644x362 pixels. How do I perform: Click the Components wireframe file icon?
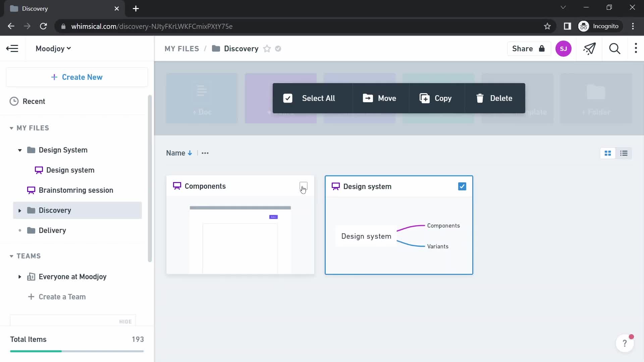tap(176, 186)
